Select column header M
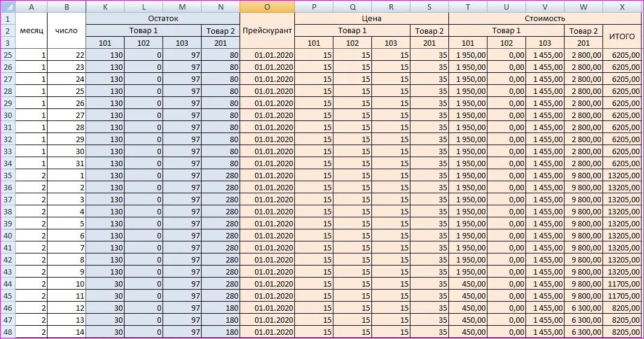The width and height of the screenshot is (644, 339). (x=182, y=7)
